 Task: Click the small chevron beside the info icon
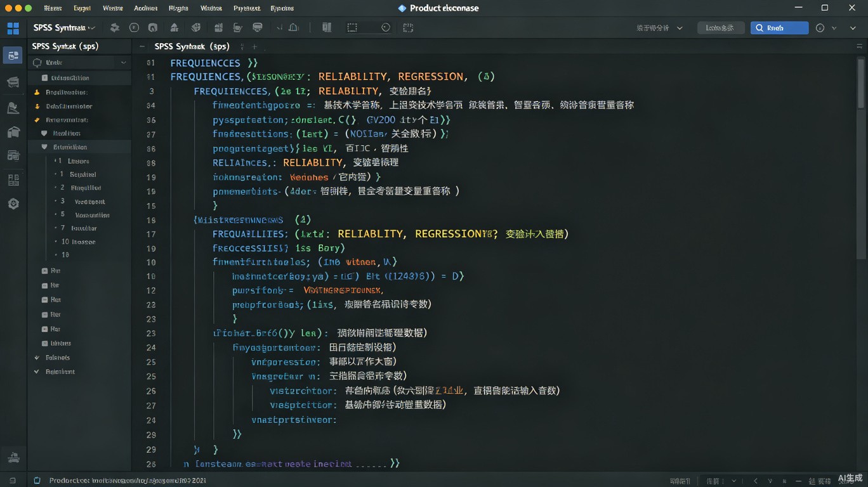(834, 28)
